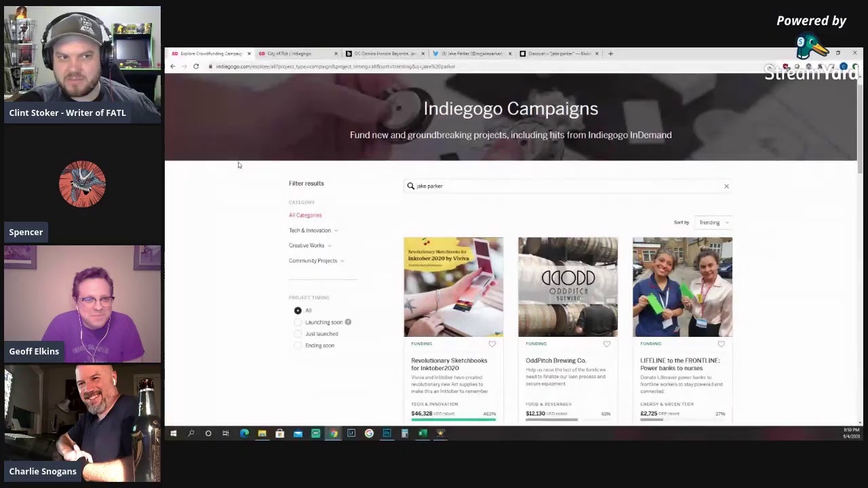This screenshot has height=488, width=868.
Task: Click the All Categories filter link
Action: tap(305, 216)
